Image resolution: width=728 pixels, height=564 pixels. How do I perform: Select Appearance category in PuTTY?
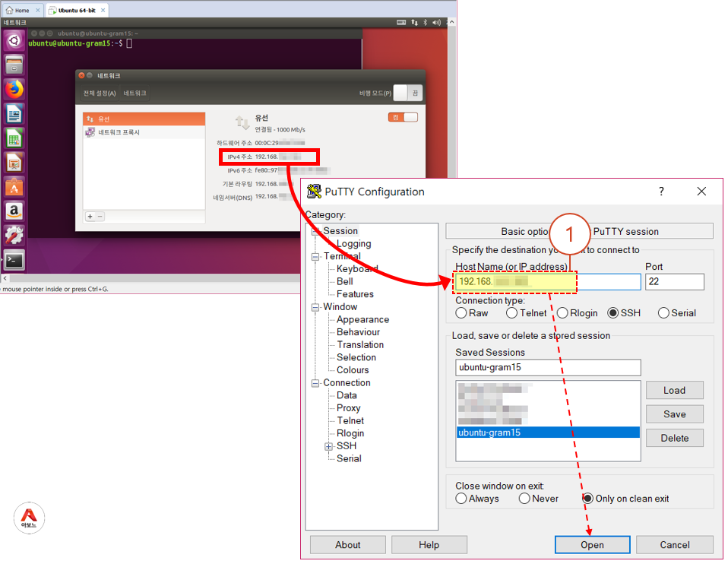[x=362, y=320]
